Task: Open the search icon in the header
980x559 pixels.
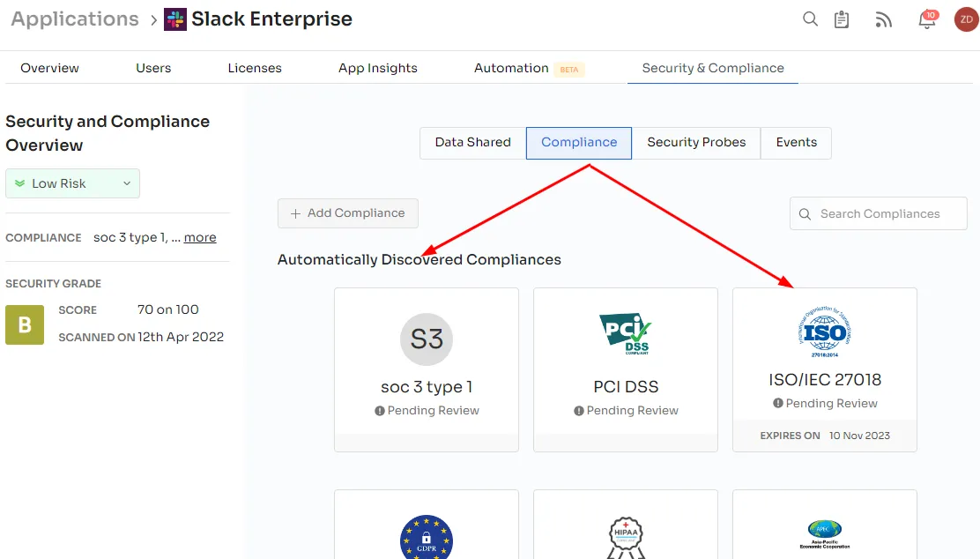Action: pyautogui.click(x=810, y=19)
